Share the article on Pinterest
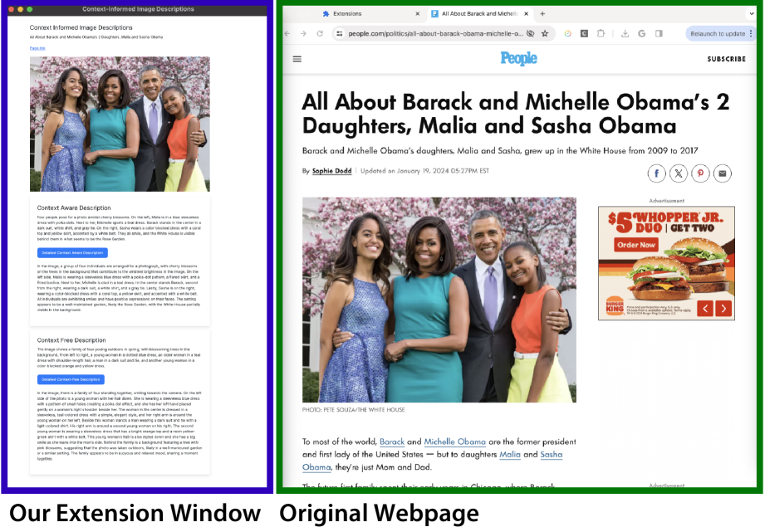This screenshot has width=765, height=532. (x=700, y=173)
